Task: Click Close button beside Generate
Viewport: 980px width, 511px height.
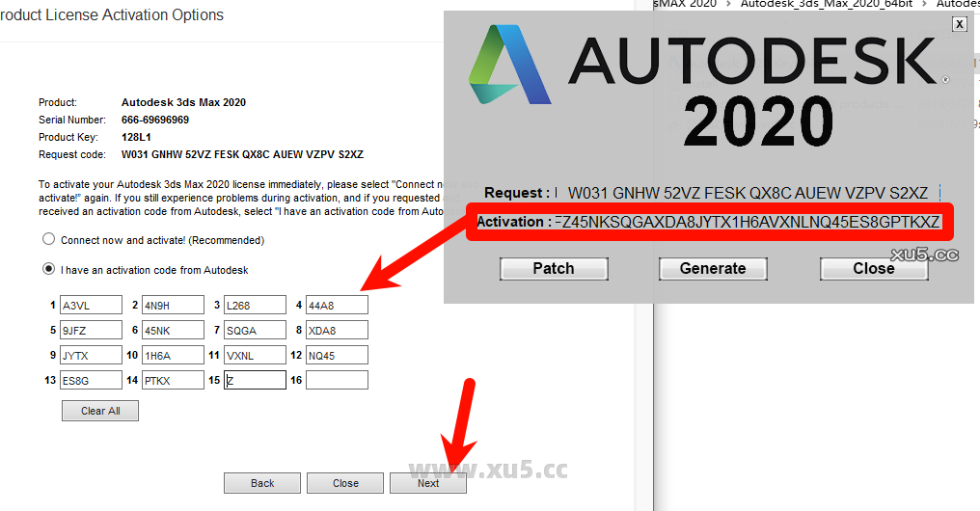Action: click(873, 268)
